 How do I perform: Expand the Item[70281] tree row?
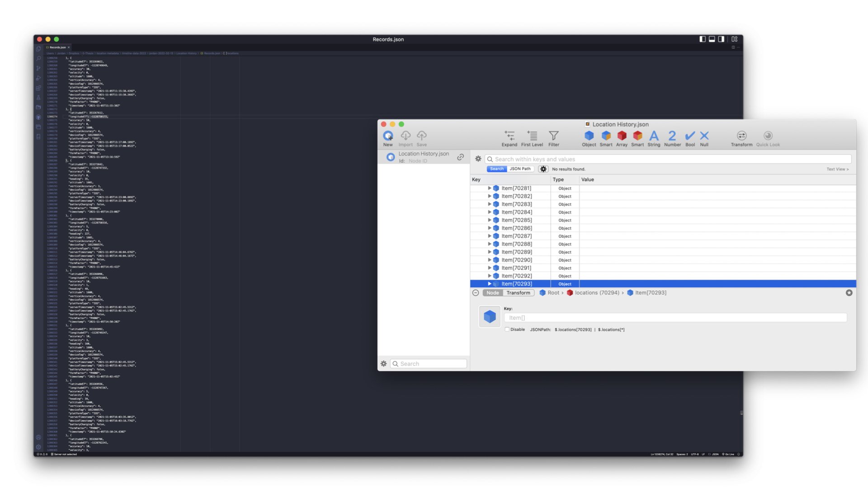pos(489,188)
